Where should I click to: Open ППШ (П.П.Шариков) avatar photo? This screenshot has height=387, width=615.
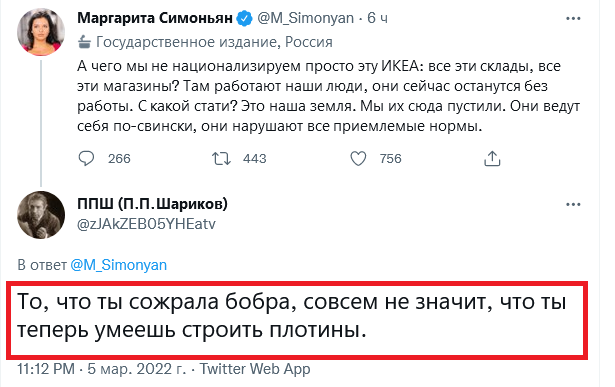pos(41,215)
